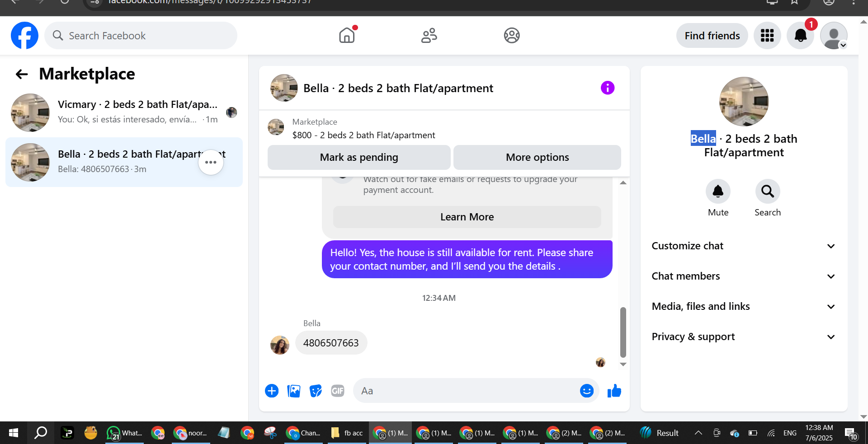Viewport: 868px width, 444px height.
Task: Click the Facebook logo icon
Action: tap(24, 35)
